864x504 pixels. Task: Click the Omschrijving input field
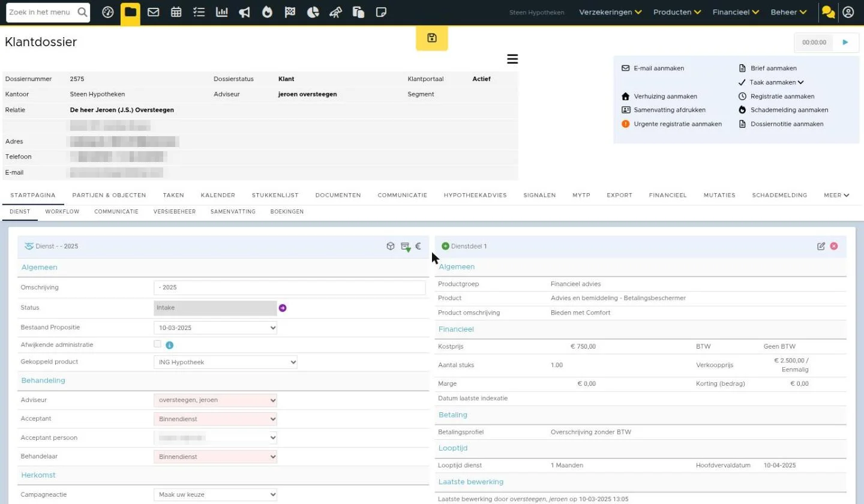[x=290, y=287]
